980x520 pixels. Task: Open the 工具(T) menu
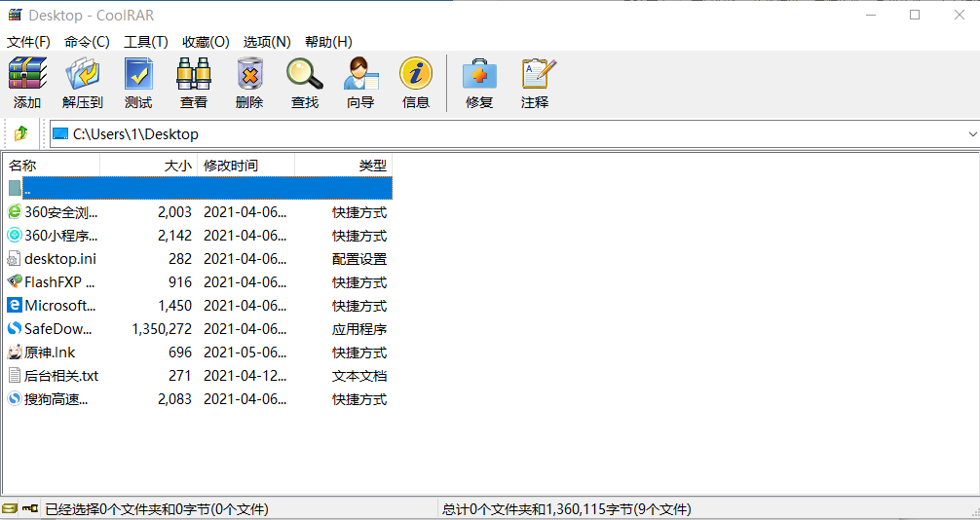[146, 42]
